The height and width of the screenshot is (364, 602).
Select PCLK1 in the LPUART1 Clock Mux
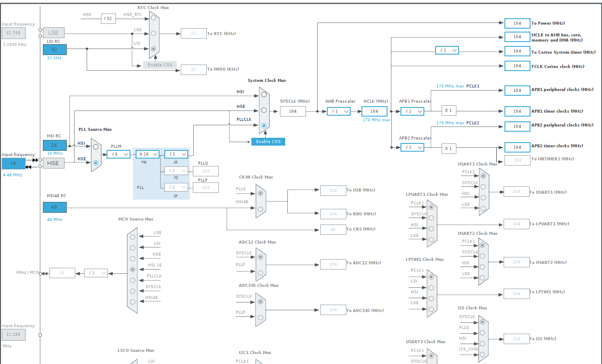click(x=431, y=207)
